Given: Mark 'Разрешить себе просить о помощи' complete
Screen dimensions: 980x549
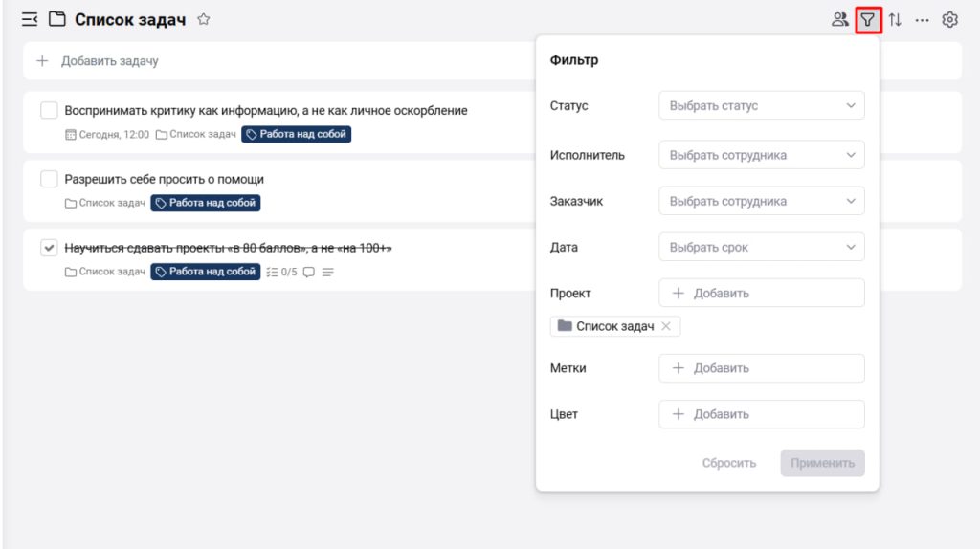Looking at the screenshot, I should [x=49, y=179].
